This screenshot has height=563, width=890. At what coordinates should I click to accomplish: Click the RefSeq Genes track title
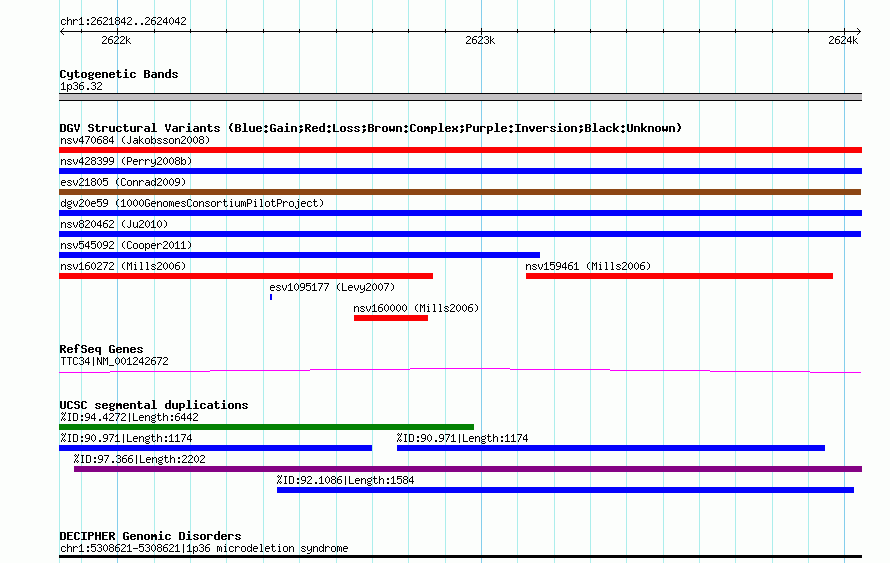pos(101,349)
